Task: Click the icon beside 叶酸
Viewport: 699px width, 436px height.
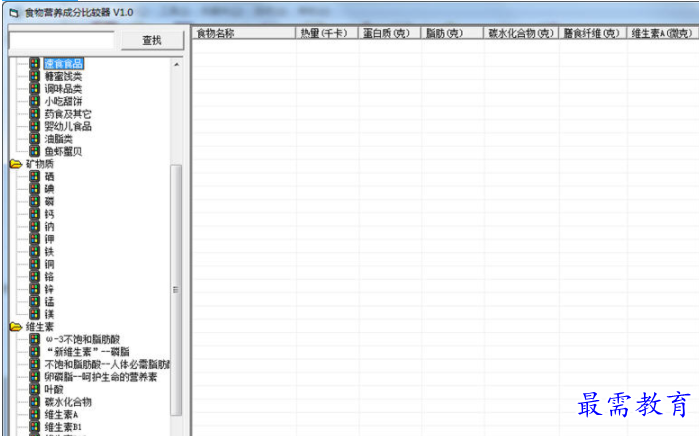Action: click(35, 389)
